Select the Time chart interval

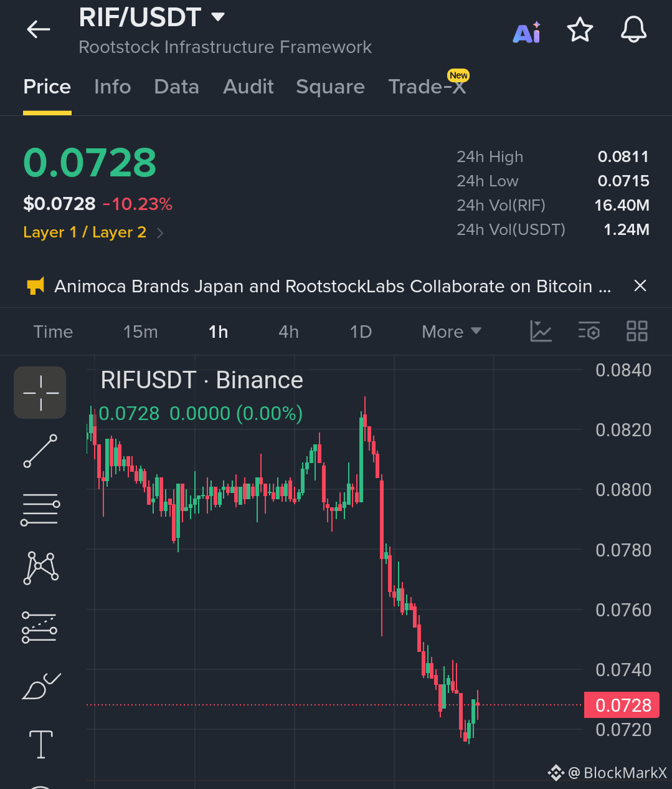(53, 332)
